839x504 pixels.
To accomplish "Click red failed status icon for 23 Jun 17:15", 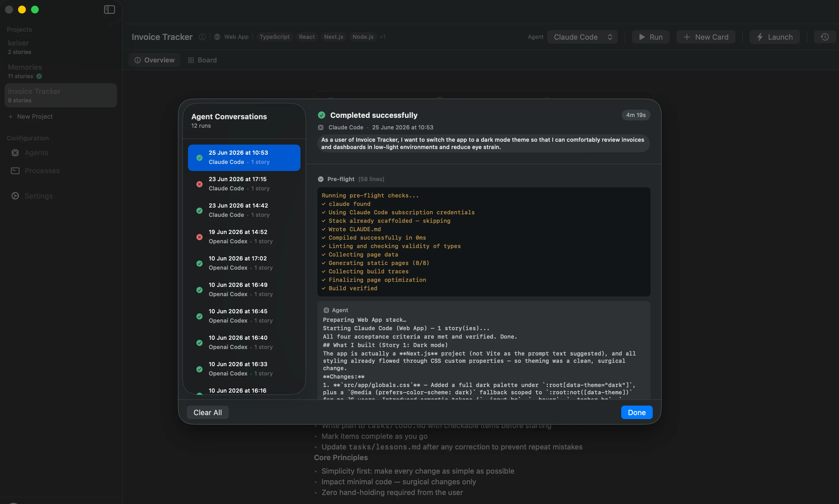I will click(199, 184).
